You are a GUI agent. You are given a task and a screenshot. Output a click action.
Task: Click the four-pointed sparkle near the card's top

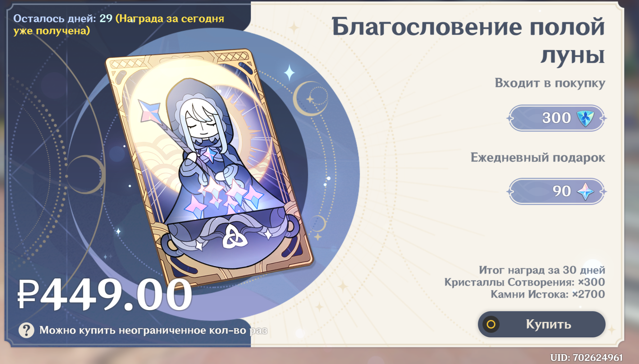coord(290,73)
